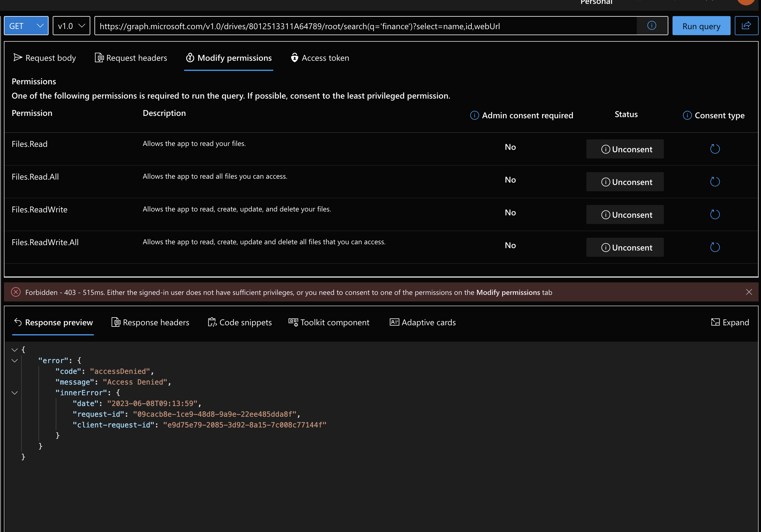Click the info icon in the query URL bar

pyautogui.click(x=652, y=26)
